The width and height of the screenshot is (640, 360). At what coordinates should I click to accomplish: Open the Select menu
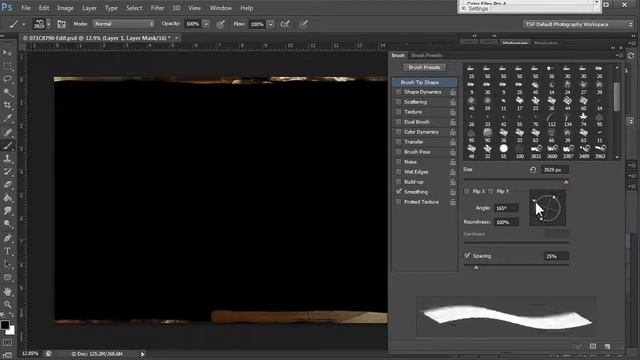134,8
